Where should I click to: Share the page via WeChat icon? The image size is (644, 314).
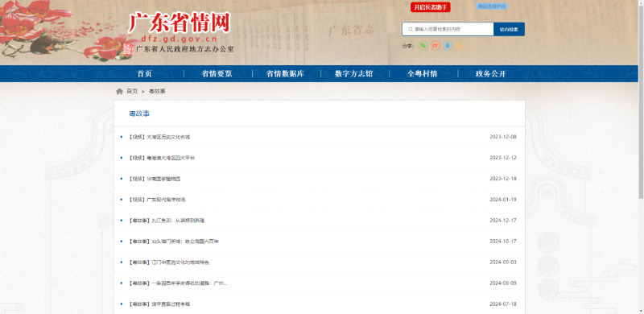coord(423,46)
